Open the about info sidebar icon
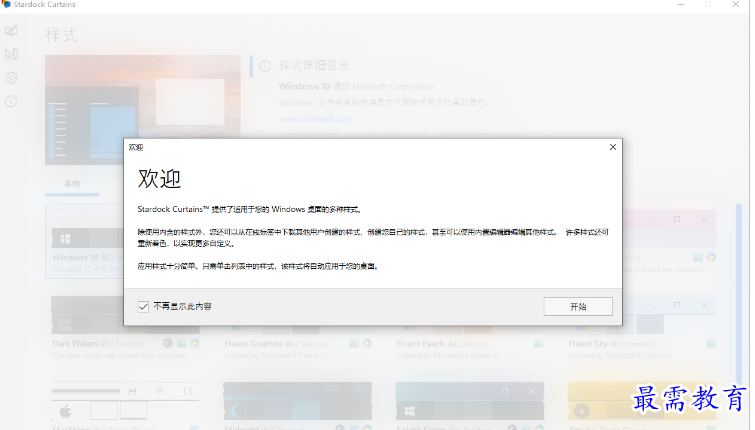 [x=11, y=101]
